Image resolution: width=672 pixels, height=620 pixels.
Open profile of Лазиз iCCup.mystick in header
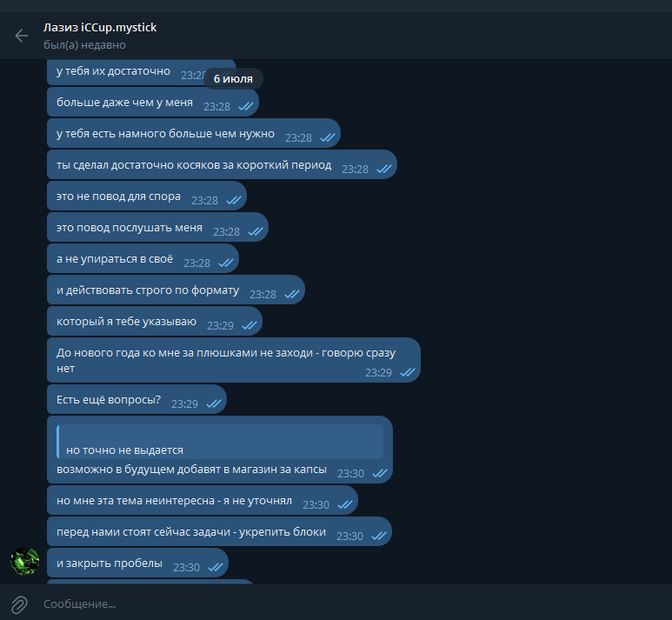100,28
